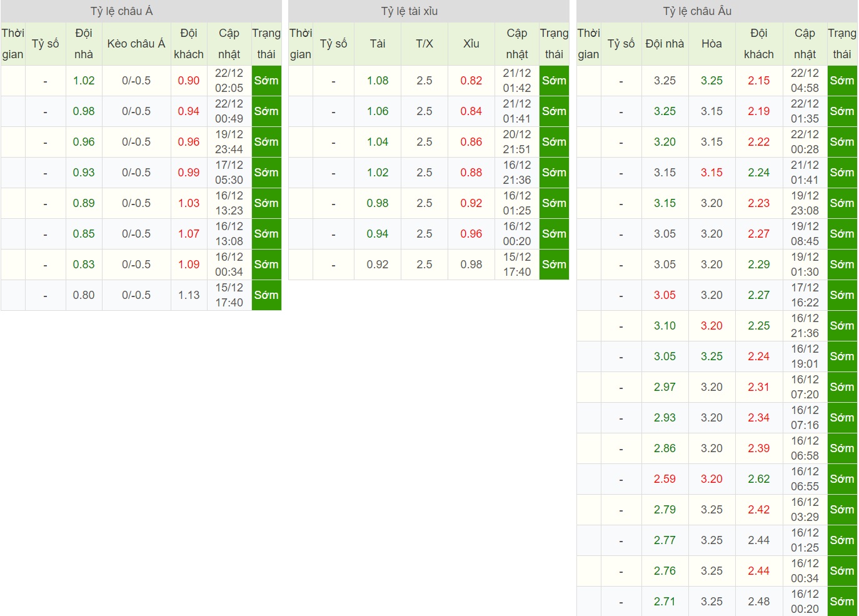Select away odds 2.48 in European table
This screenshot has height=616, width=859.
point(759,602)
